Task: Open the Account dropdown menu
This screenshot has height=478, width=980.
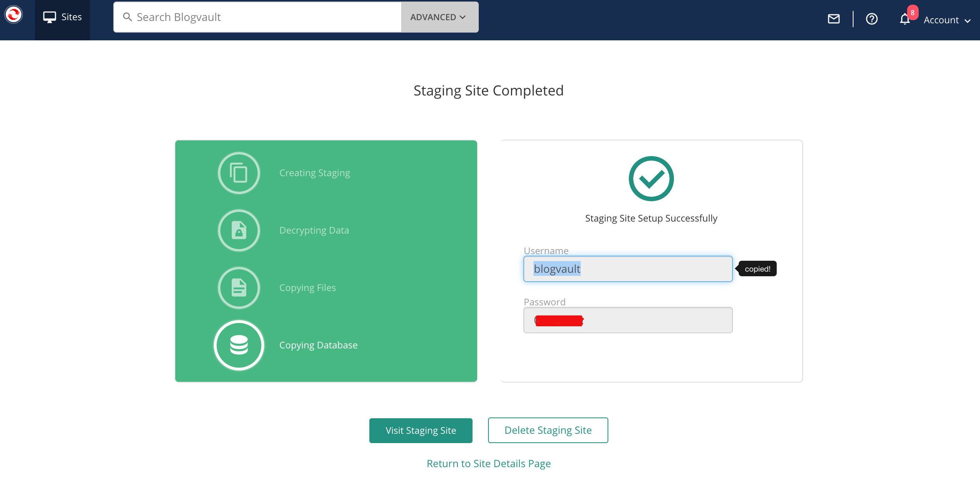Action: tap(947, 20)
